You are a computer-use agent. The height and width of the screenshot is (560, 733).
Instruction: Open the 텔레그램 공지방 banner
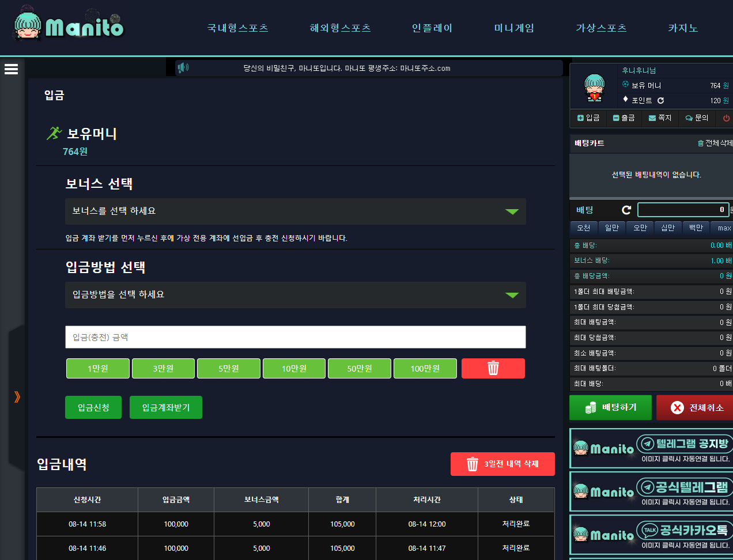(x=651, y=448)
